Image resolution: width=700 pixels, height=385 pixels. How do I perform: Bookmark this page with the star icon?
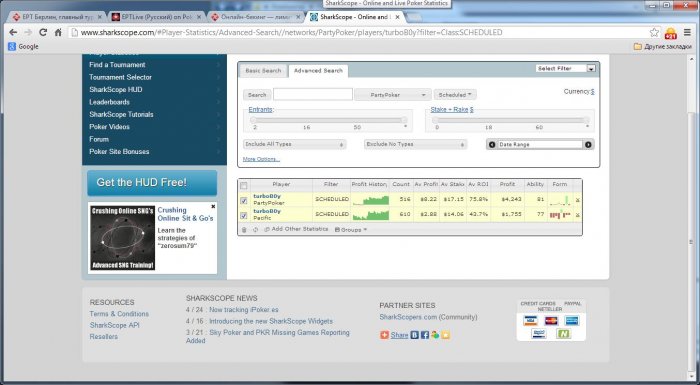(654, 32)
